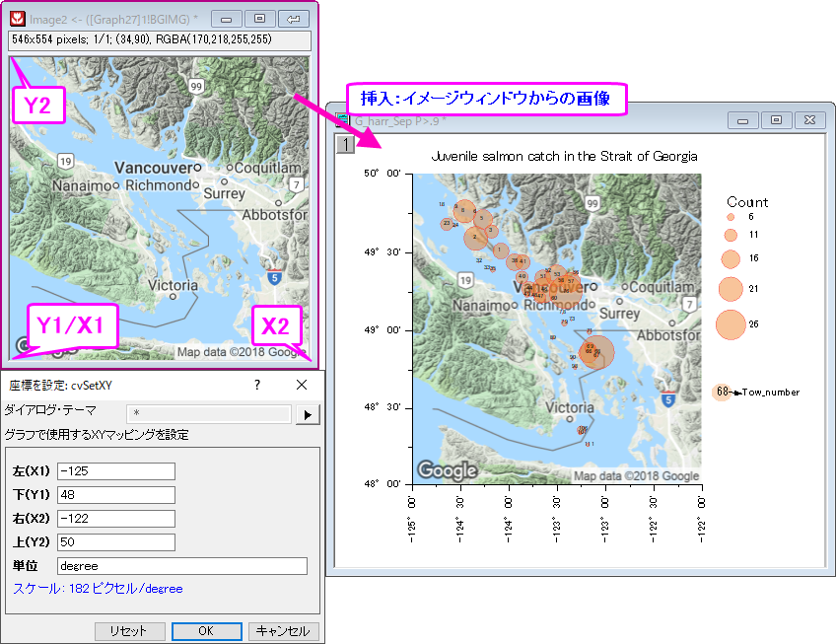Click interstate 5 shield in Image2 map
Image resolution: width=836 pixels, height=644 pixels.
coord(274,277)
